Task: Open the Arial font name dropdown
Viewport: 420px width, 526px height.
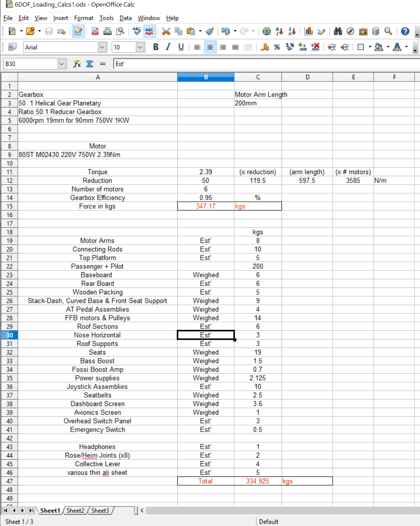Action: pos(102,47)
